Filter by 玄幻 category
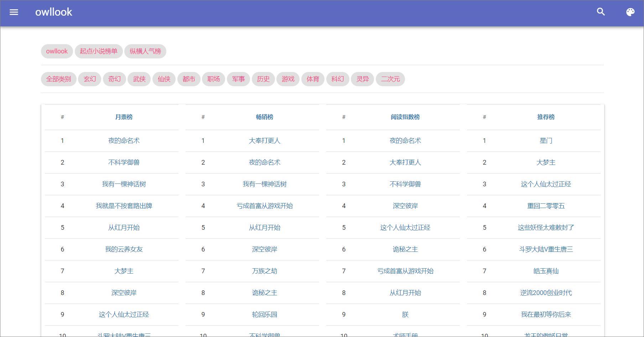Viewport: 644px width, 337px height. click(x=90, y=79)
